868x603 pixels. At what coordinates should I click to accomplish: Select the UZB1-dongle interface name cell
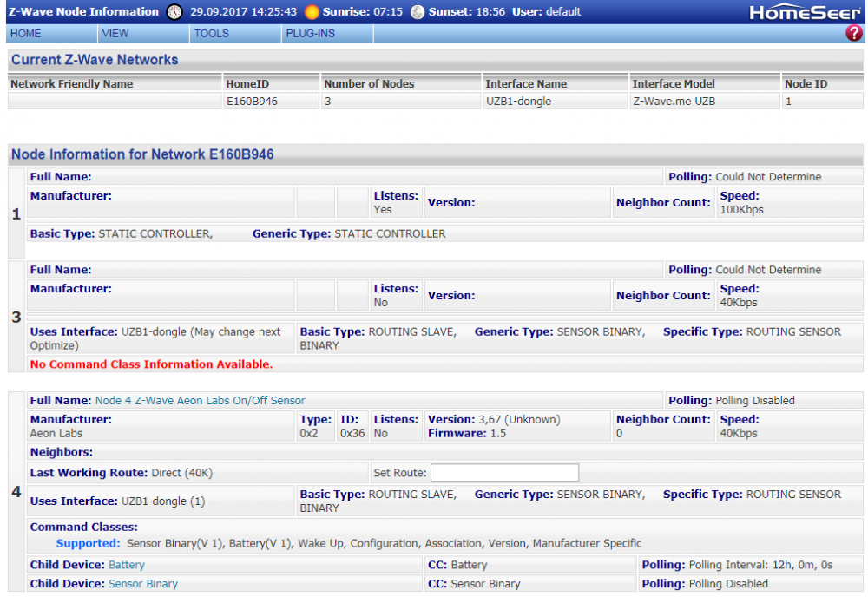pyautogui.click(x=521, y=102)
